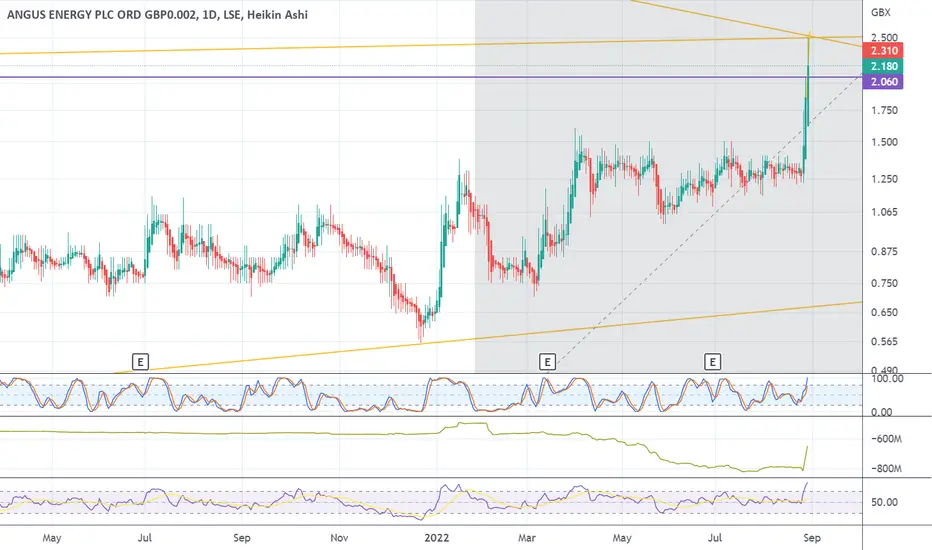Click the 50.00 RSI scale value
Viewport: 932px width, 550px height.
[884, 502]
